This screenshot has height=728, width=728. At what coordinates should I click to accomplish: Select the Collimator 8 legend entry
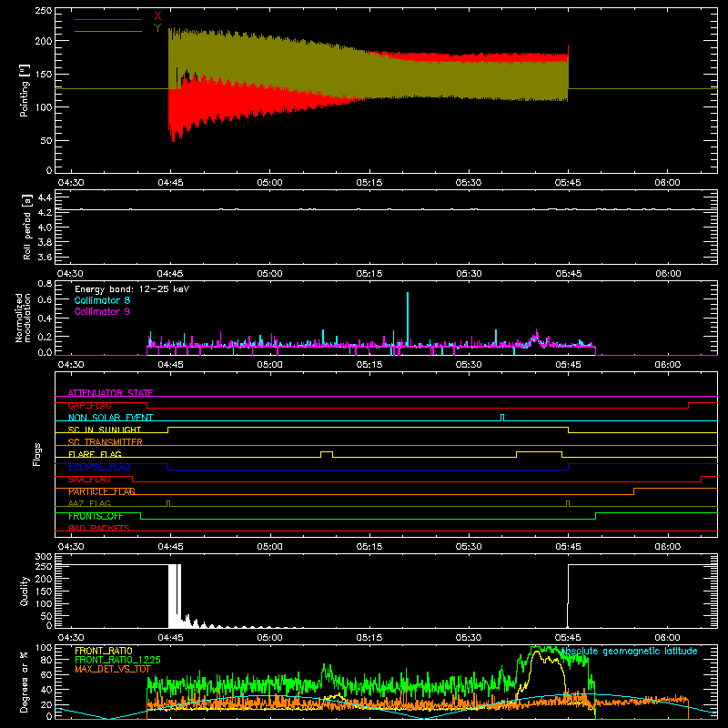point(102,300)
